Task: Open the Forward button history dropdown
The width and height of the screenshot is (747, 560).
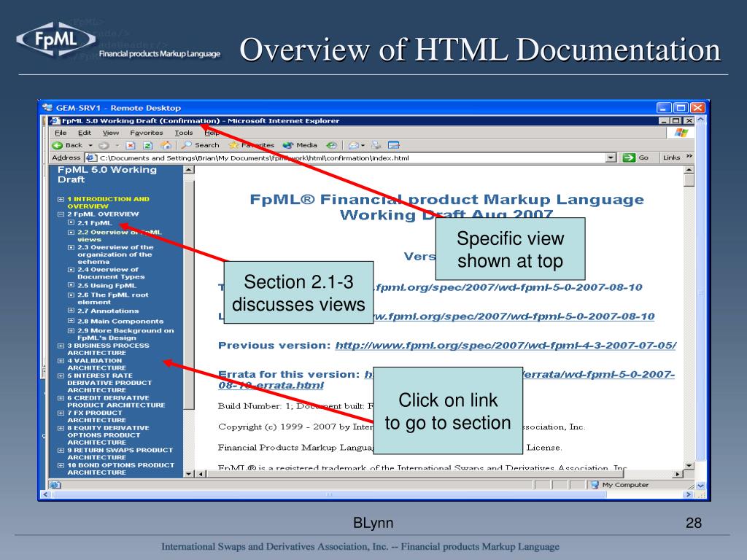Action: [x=117, y=145]
